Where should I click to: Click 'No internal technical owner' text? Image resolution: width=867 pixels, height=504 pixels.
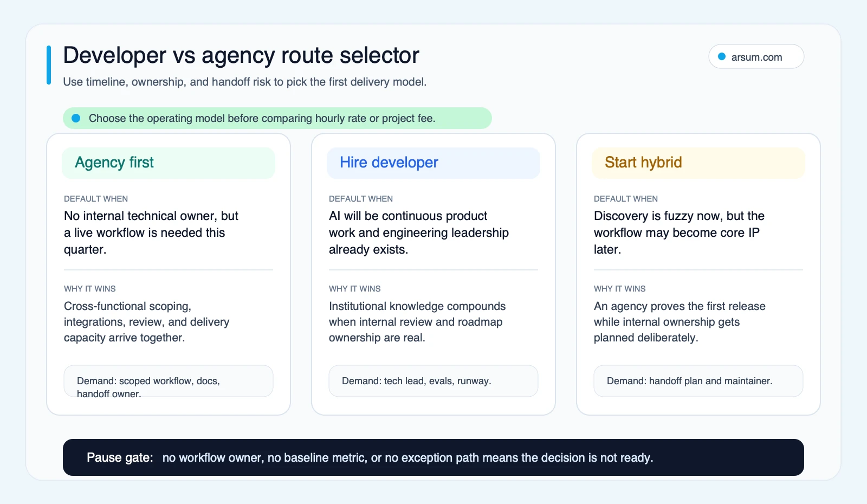[x=151, y=232]
